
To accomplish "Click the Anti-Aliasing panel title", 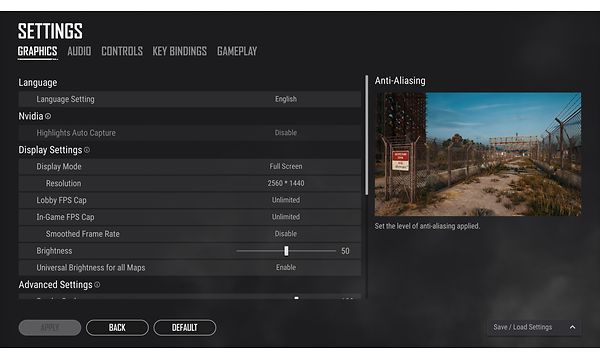I will click(400, 81).
